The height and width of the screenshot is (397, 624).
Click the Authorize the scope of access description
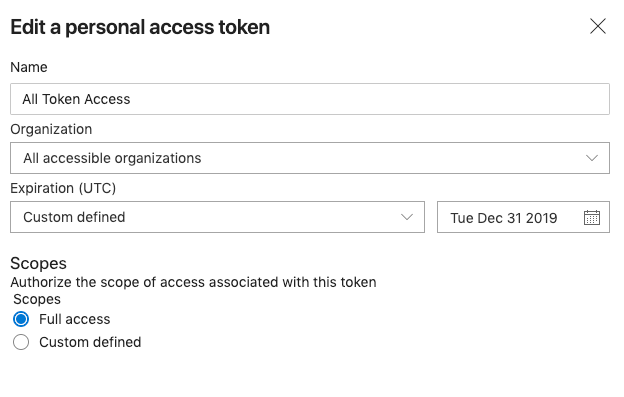(193, 282)
